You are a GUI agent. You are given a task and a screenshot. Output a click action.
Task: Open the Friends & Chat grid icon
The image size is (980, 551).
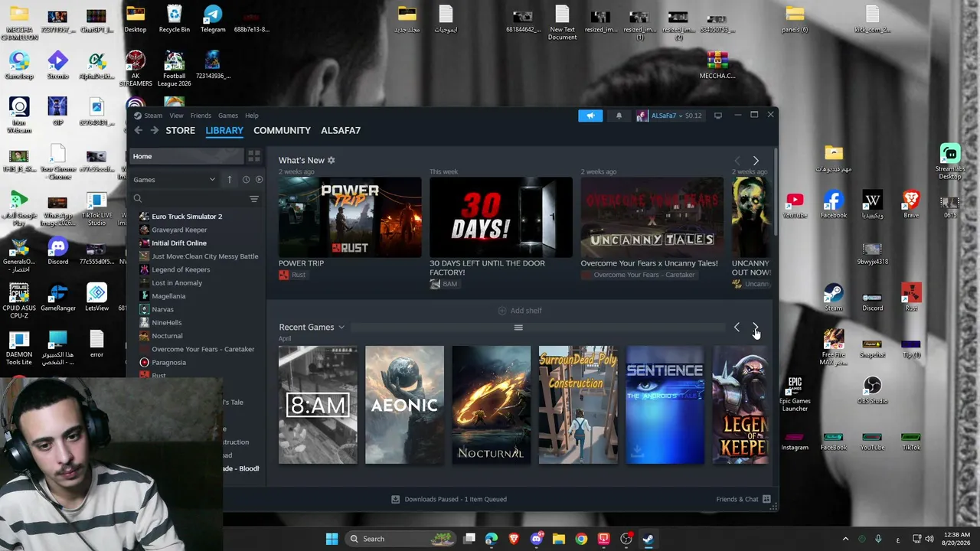pos(766,499)
